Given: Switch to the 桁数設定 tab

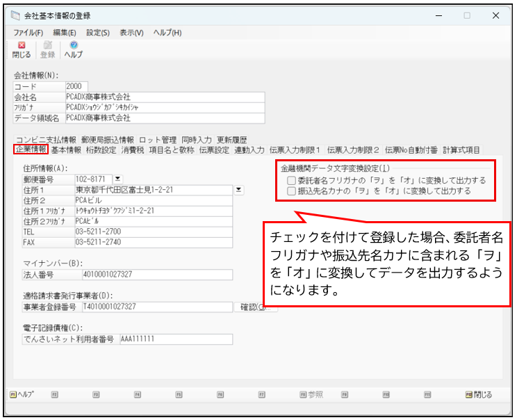Looking at the screenshot, I should click(x=101, y=150).
